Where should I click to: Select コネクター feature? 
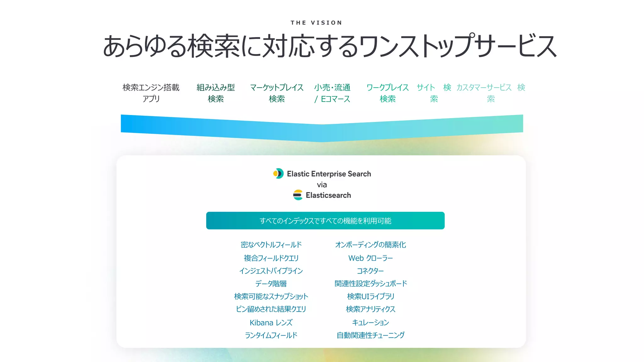tap(370, 271)
